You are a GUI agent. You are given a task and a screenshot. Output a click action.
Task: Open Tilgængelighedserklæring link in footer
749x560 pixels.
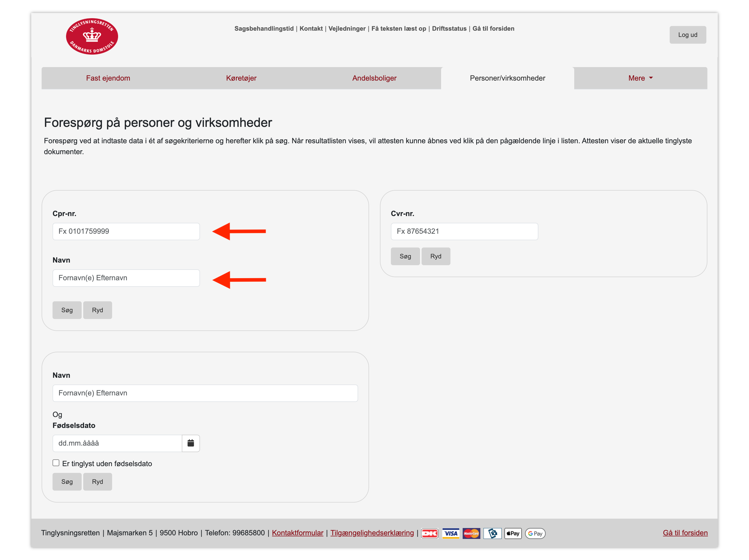pos(372,533)
